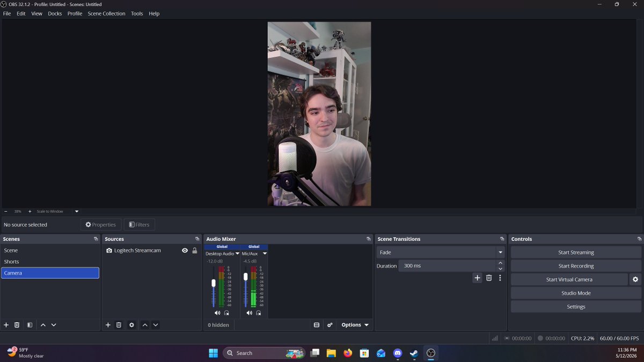The width and height of the screenshot is (644, 362).
Task: Open the Mic/Aux dropdown arrow
Action: pos(265,254)
